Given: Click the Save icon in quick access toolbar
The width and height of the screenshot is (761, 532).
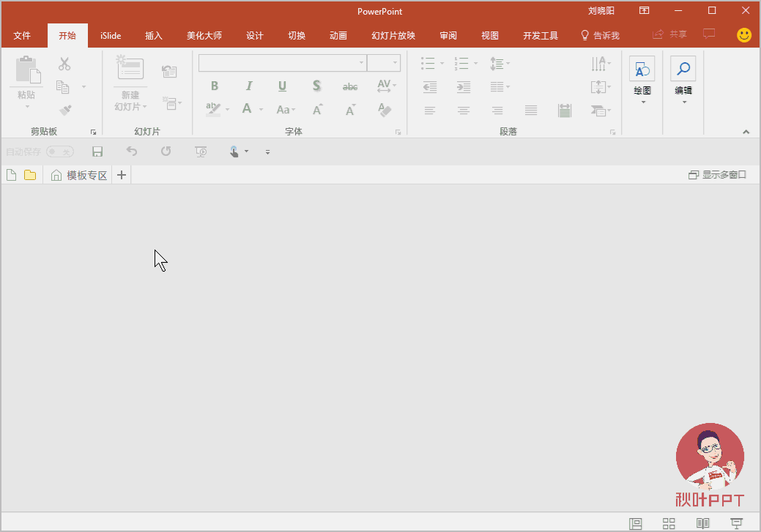Looking at the screenshot, I should pyautogui.click(x=97, y=151).
